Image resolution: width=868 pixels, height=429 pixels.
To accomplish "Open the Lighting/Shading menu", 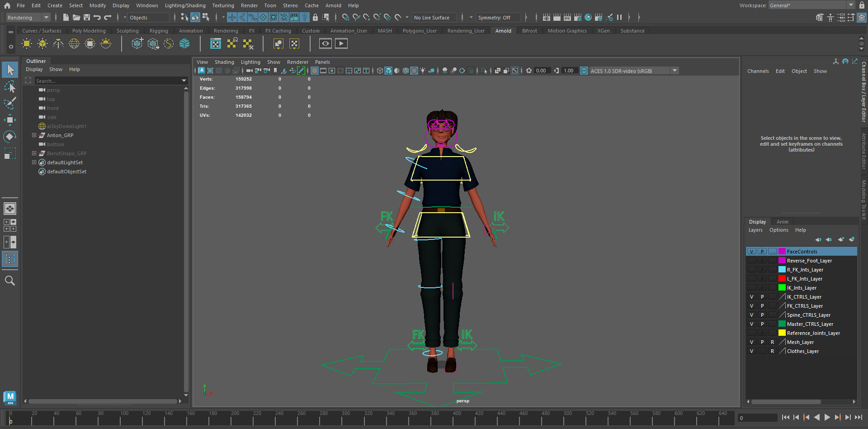I will [185, 5].
